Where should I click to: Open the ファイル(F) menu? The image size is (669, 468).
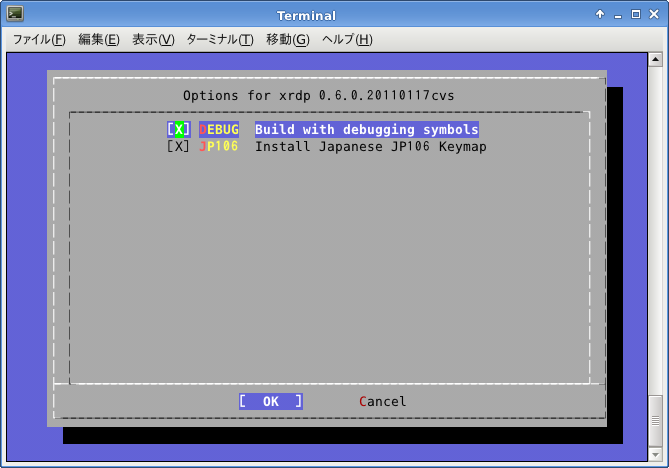[x=39, y=40]
